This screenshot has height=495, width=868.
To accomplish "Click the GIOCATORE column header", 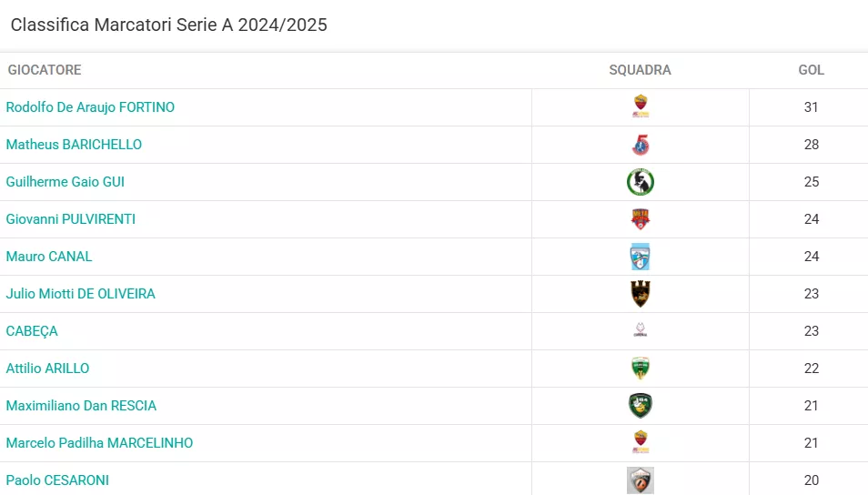I will (x=45, y=70).
